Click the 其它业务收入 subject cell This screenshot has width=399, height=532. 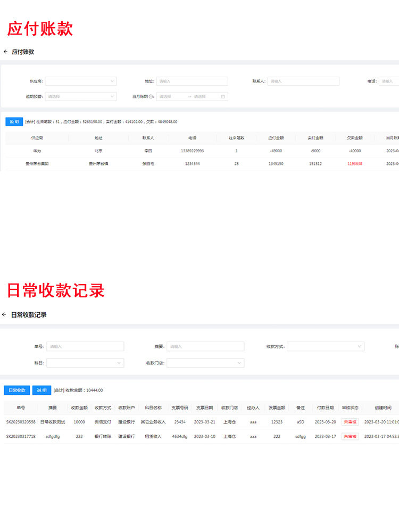click(153, 422)
